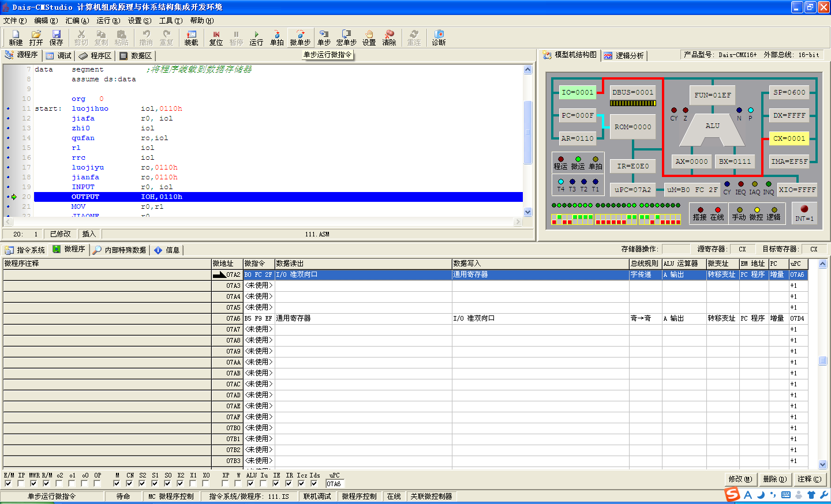Click source editor scroll-up arrow
The height and width of the screenshot is (504, 831).
tap(527, 70)
